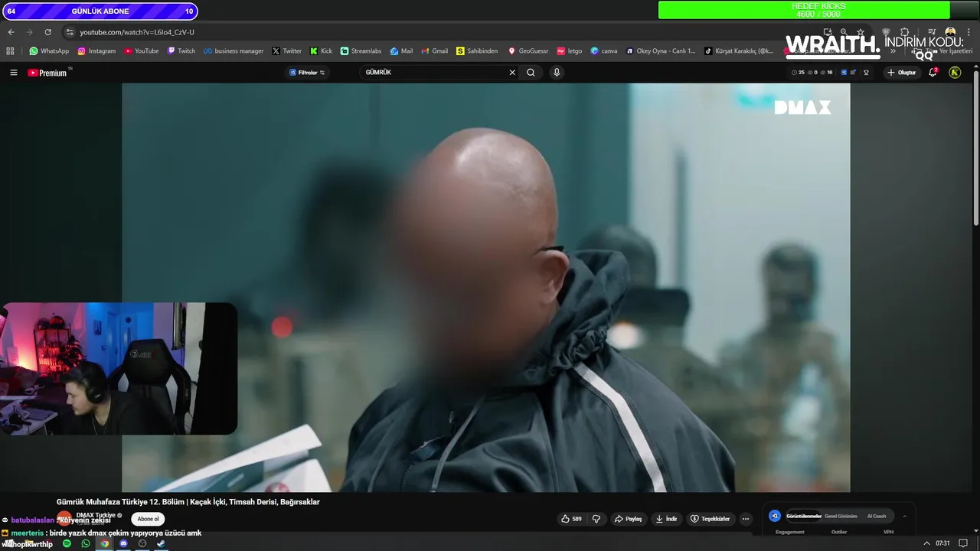
Task: Show hidden system tray icons chevron
Action: coord(926,543)
